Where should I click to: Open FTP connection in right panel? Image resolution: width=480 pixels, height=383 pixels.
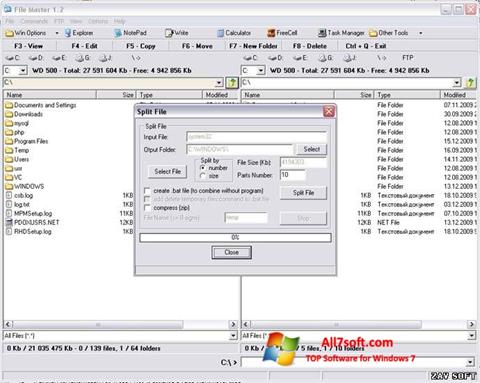pyautogui.click(x=408, y=58)
